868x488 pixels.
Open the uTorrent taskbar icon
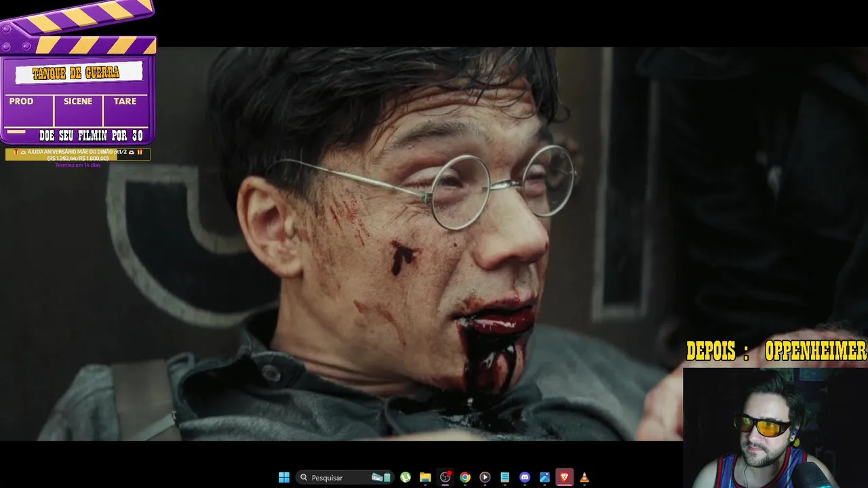click(x=406, y=477)
